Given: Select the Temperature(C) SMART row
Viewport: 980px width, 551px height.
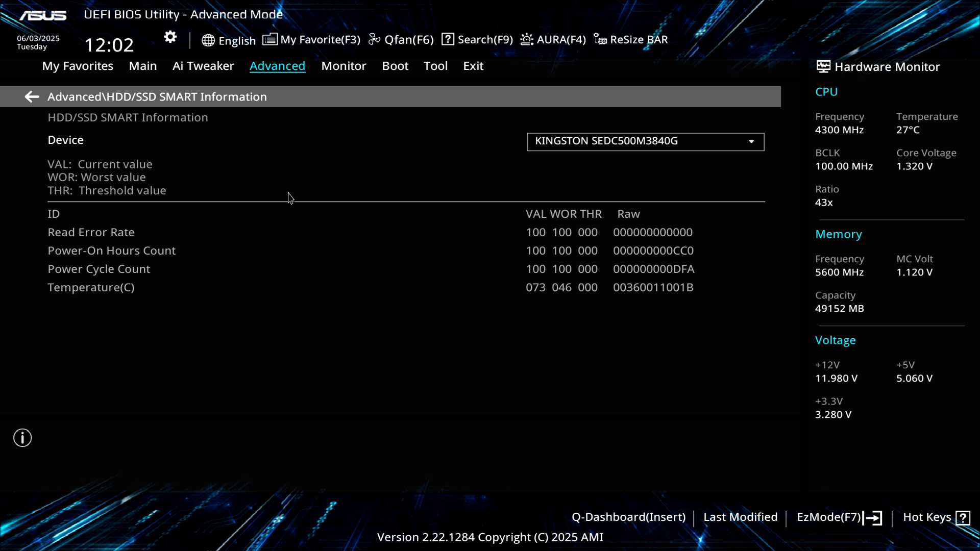Looking at the screenshot, I should click(91, 288).
